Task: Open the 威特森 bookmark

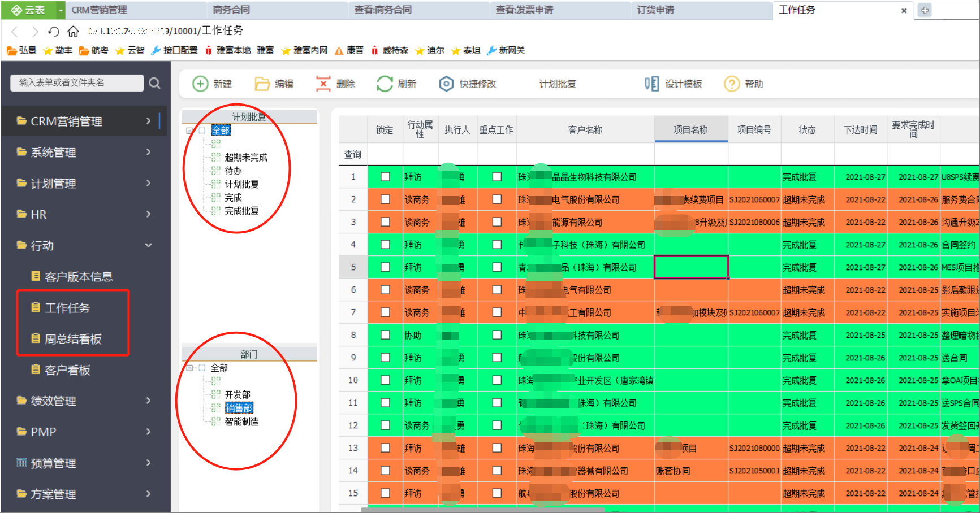Action: (x=390, y=50)
